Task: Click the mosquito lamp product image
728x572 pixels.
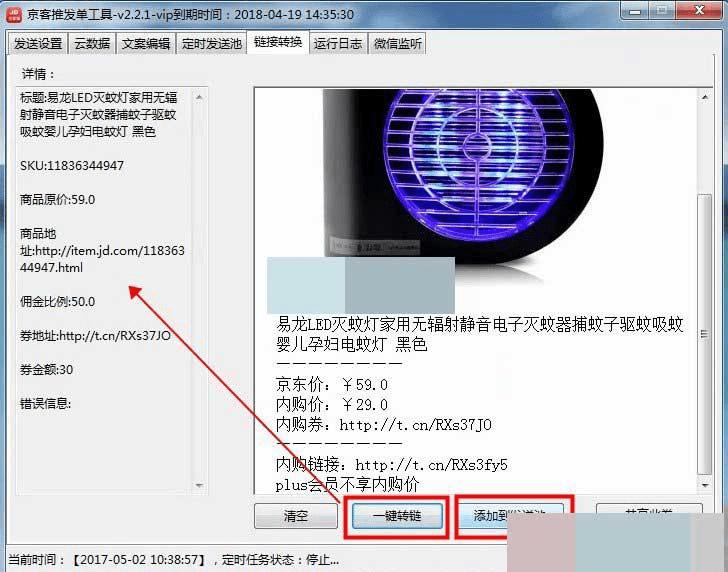Action: point(462,176)
